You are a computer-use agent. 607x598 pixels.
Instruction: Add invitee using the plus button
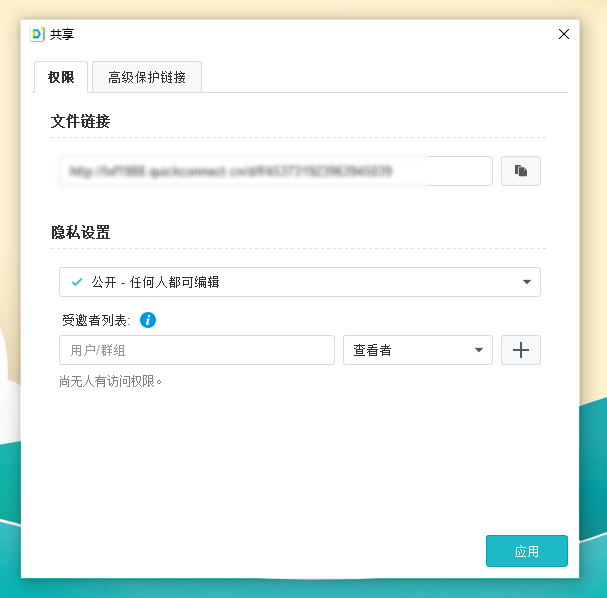[x=521, y=350]
